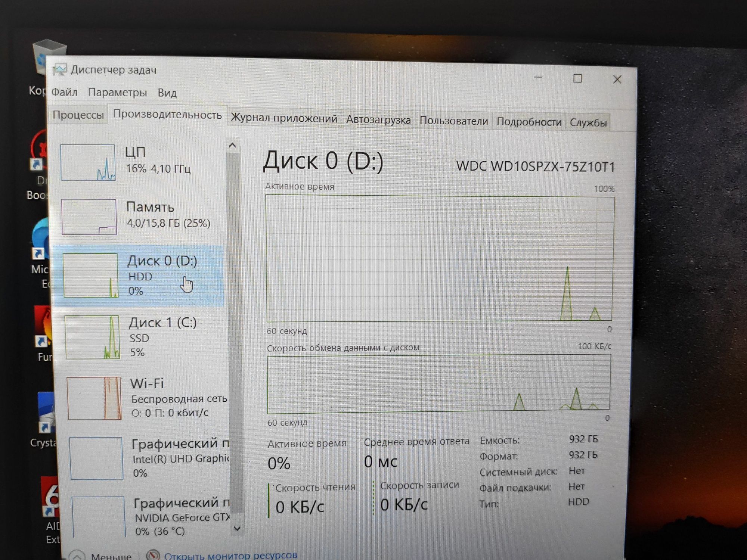This screenshot has height=560, width=747.
Task: Click the sidebar scroll up arrow
Action: click(232, 145)
